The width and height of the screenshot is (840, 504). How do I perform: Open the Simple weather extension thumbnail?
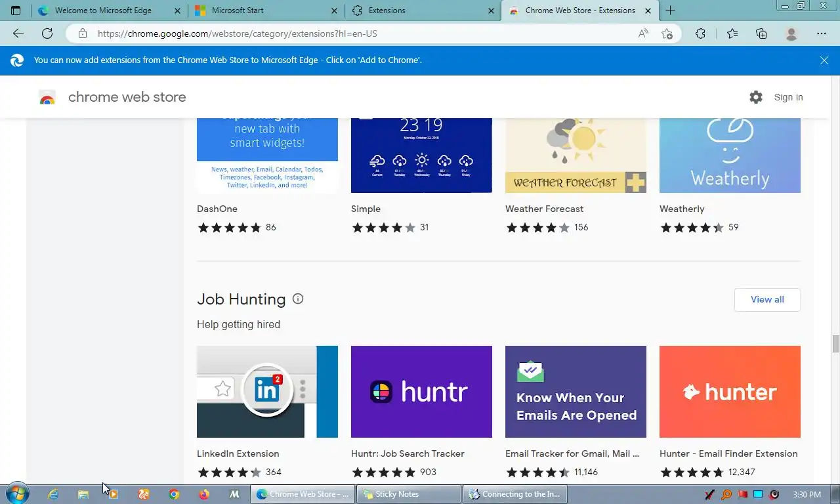tap(421, 156)
